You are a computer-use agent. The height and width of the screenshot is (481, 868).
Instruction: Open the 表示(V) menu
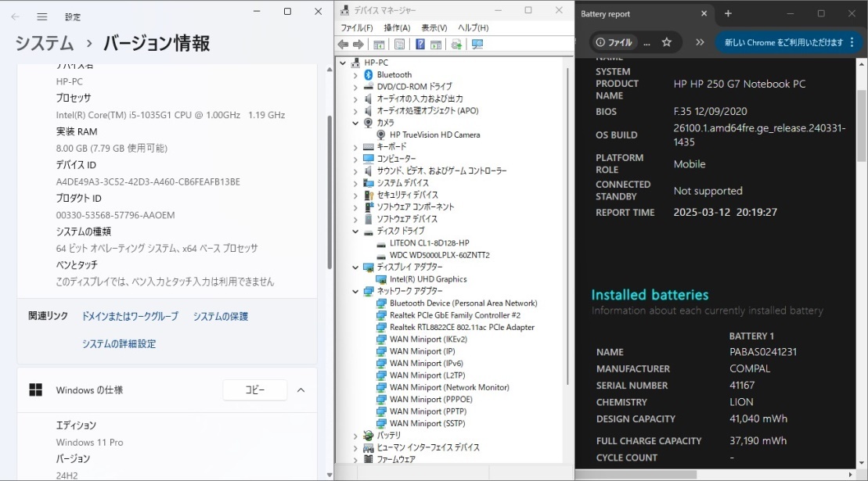coord(434,27)
